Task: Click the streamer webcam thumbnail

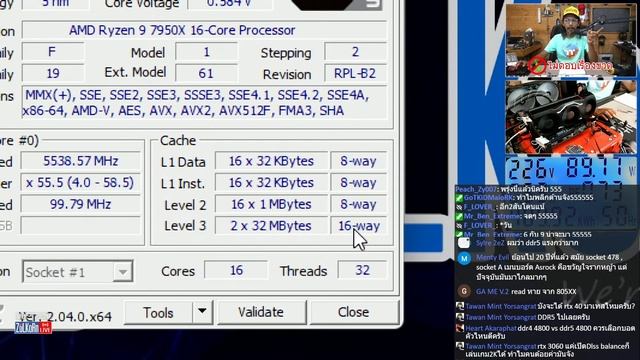Action: pos(570,40)
